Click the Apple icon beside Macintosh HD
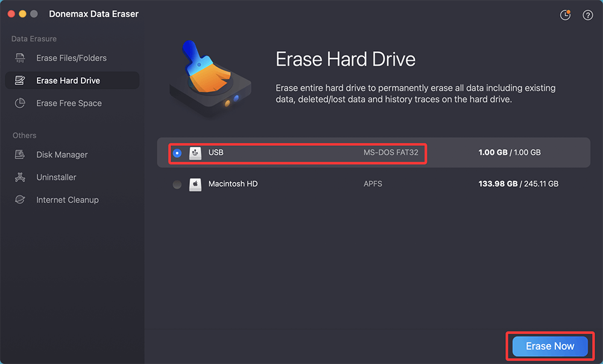 coord(195,184)
